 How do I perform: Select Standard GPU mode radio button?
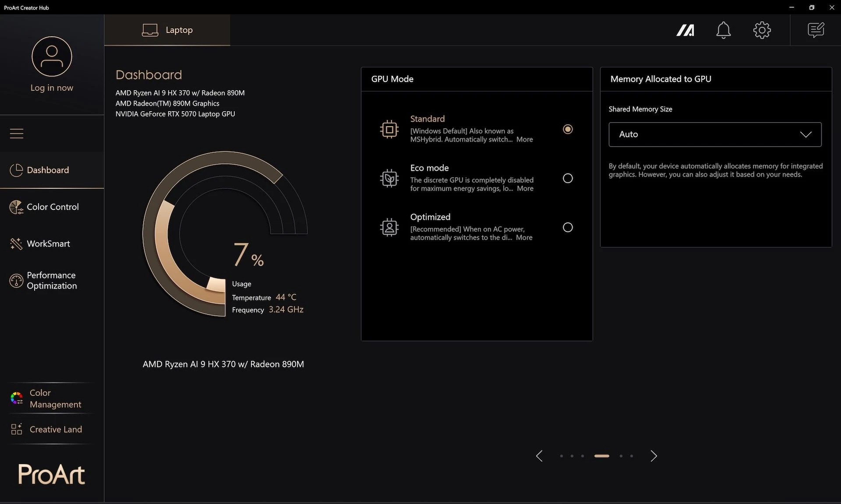(568, 129)
